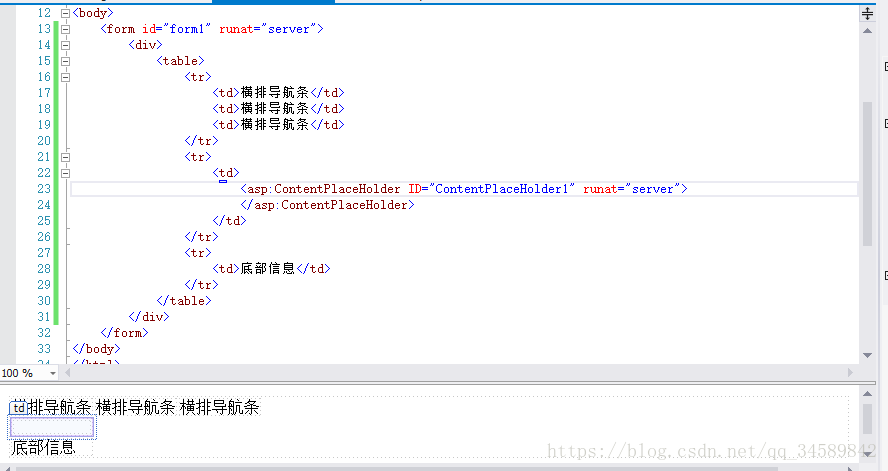
Task: Click the middle 横排导航条 in design view
Action: click(x=136, y=408)
